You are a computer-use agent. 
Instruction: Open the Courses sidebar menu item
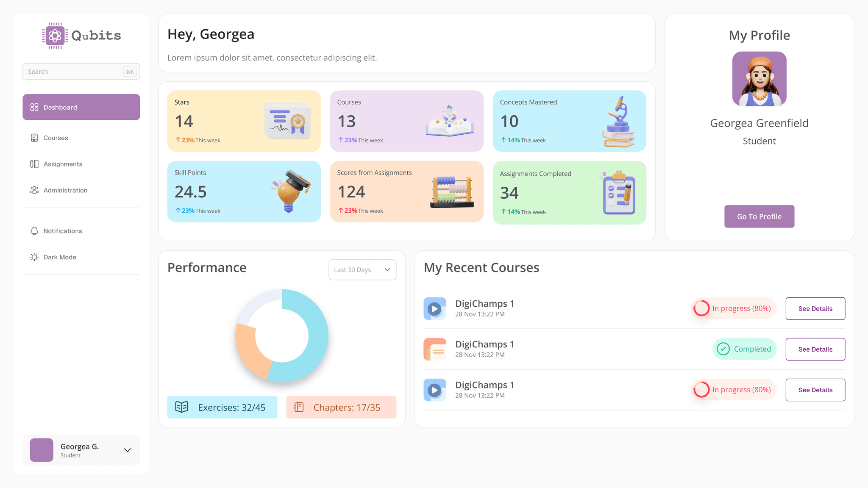click(56, 138)
